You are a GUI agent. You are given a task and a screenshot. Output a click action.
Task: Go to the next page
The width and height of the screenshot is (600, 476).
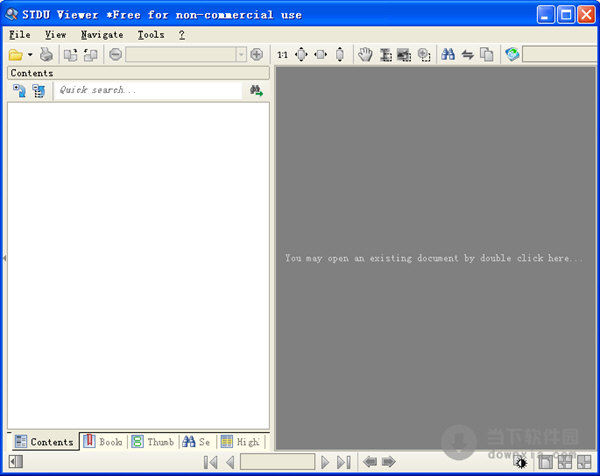pyautogui.click(x=325, y=462)
